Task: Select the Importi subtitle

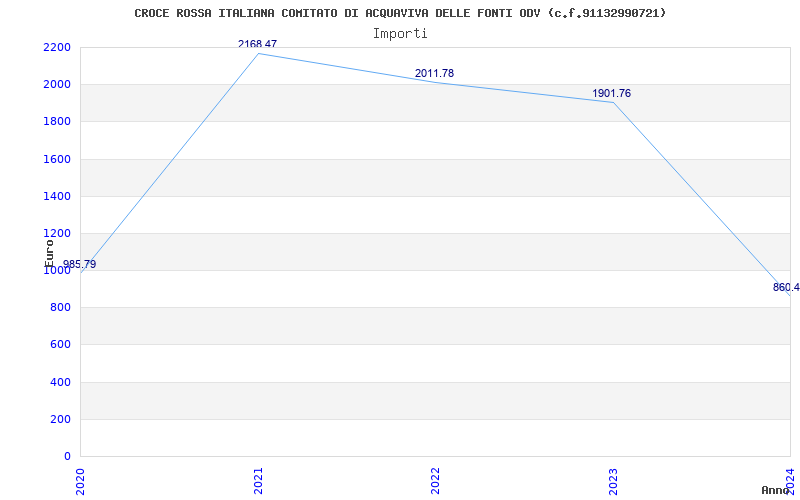Action: (x=400, y=34)
